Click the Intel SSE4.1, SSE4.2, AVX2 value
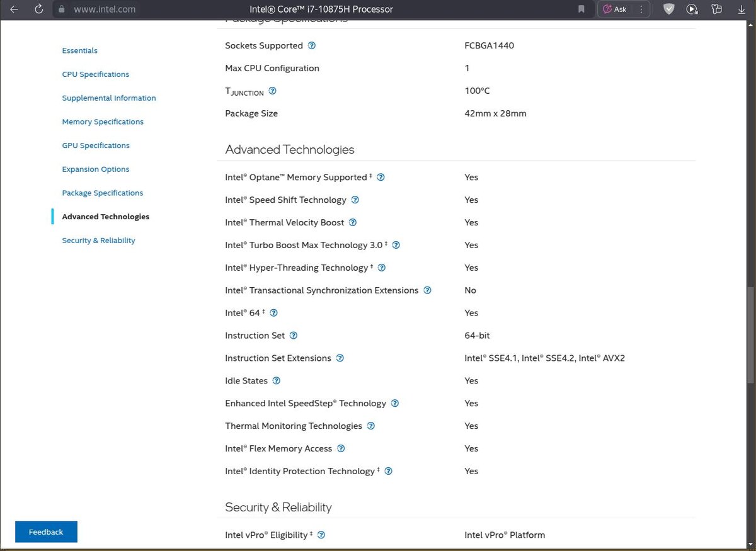 point(544,358)
